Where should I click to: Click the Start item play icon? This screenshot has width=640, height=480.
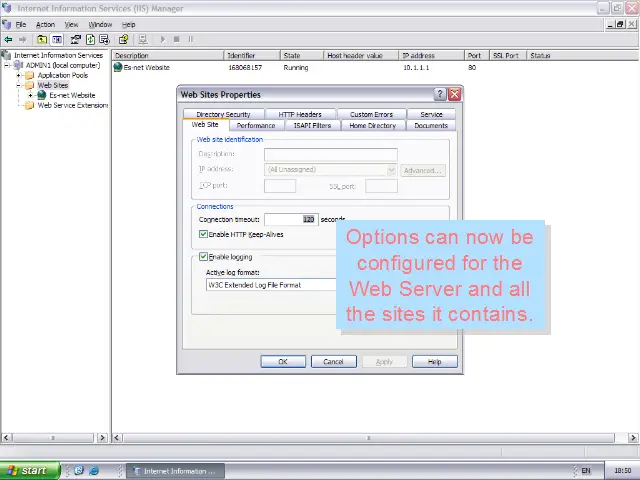[x=162, y=40]
